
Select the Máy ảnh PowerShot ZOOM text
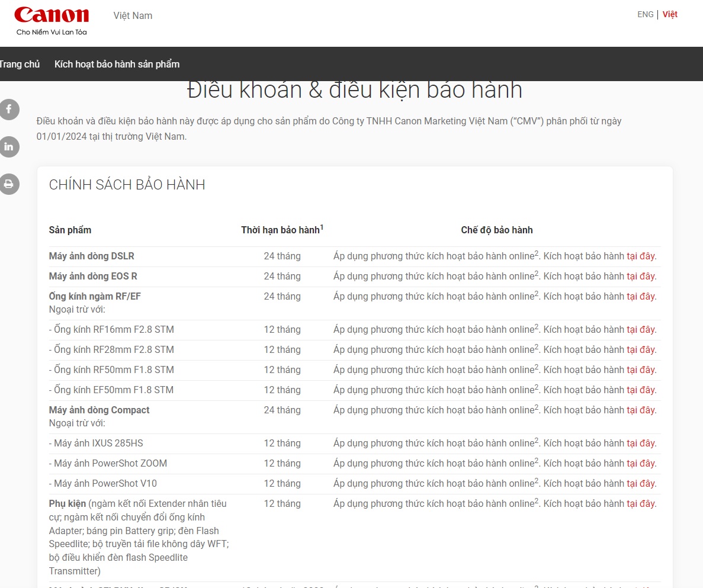(x=110, y=464)
